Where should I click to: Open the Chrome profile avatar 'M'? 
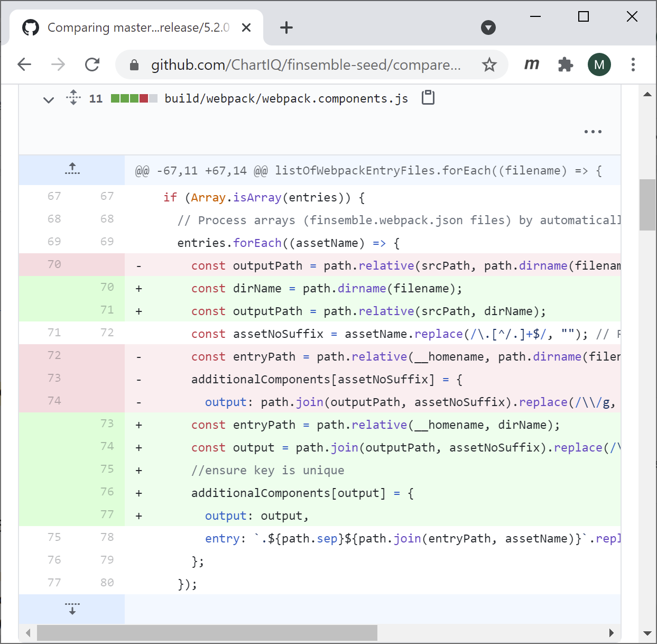[x=599, y=65]
